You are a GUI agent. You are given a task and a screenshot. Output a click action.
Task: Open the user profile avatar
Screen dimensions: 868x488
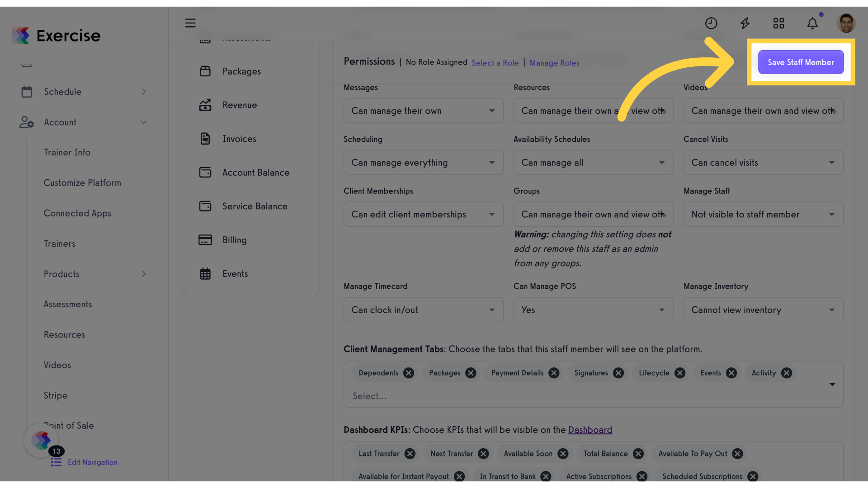pos(846,23)
